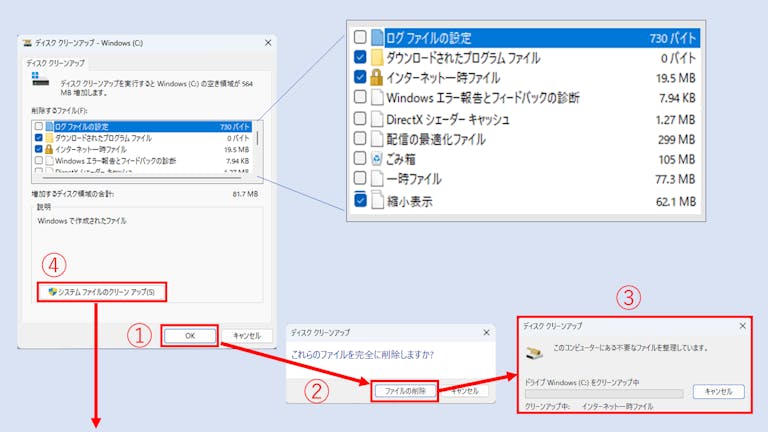This screenshot has height=432, width=768.
Task: Click the 105 MB size value
Action: 676,159
